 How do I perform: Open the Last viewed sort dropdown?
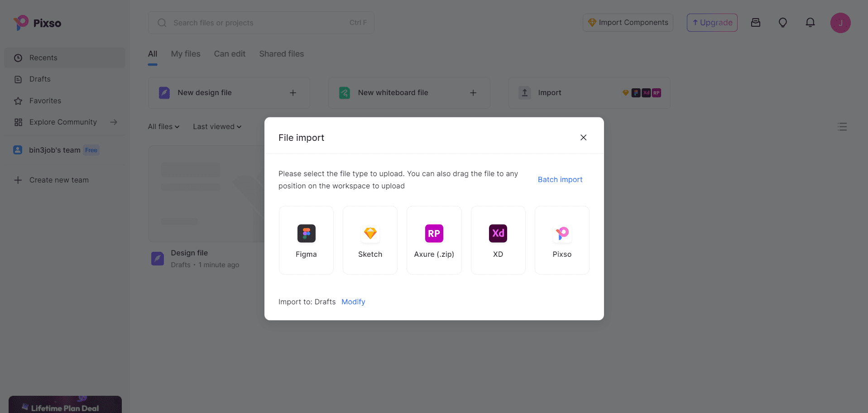217,127
